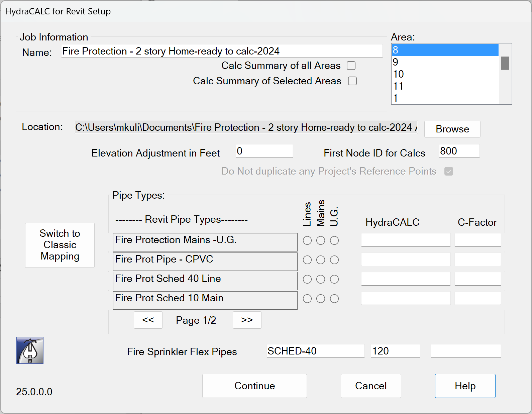Click HydraCALC field for Fire Prot Pipe - CPVC

click(x=406, y=260)
